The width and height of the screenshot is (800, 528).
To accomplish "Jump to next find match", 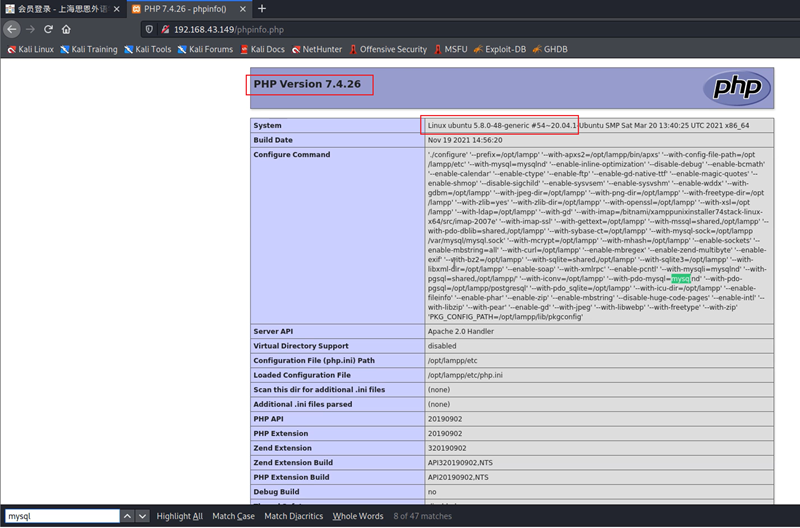I will 143,516.
